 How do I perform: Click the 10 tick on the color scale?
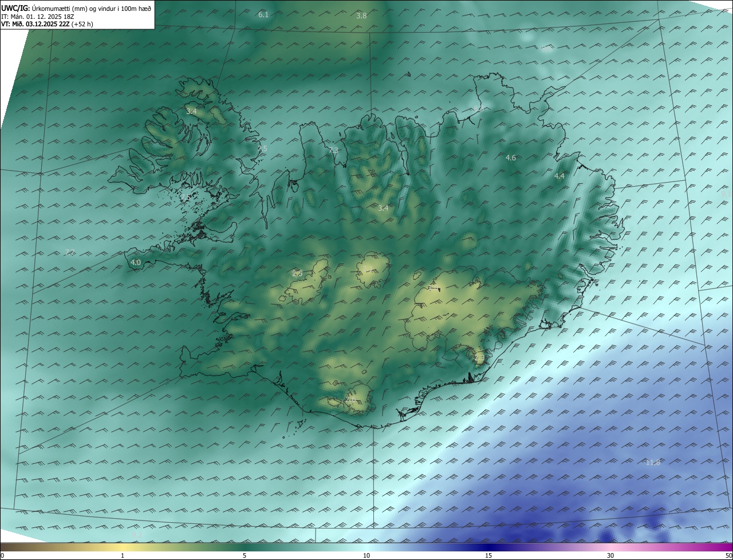pos(366,555)
